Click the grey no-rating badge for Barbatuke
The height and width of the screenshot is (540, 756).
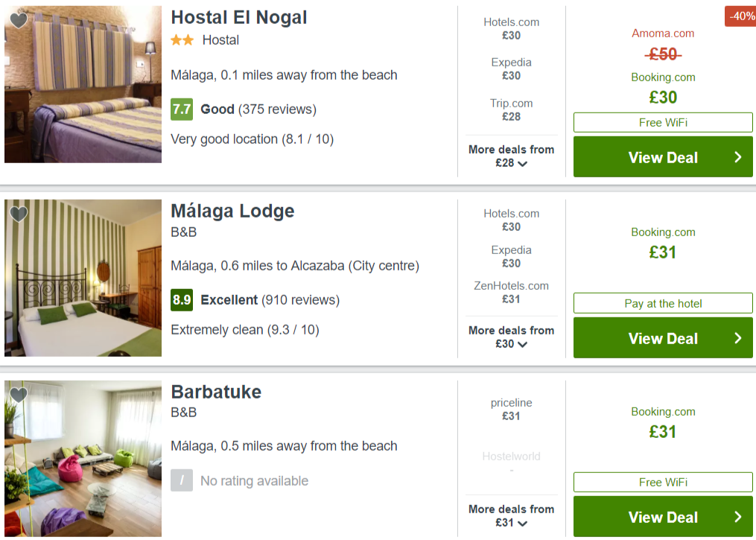point(182,480)
